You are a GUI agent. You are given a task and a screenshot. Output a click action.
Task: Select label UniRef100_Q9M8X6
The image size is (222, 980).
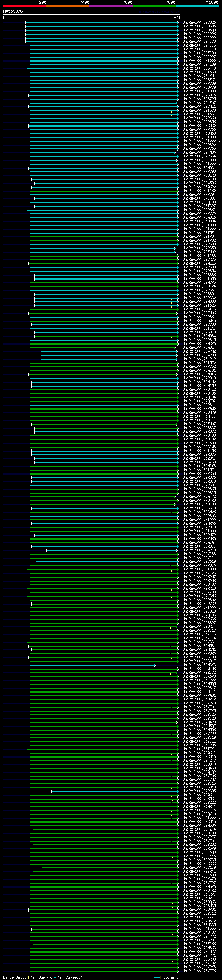click(x=199, y=374)
